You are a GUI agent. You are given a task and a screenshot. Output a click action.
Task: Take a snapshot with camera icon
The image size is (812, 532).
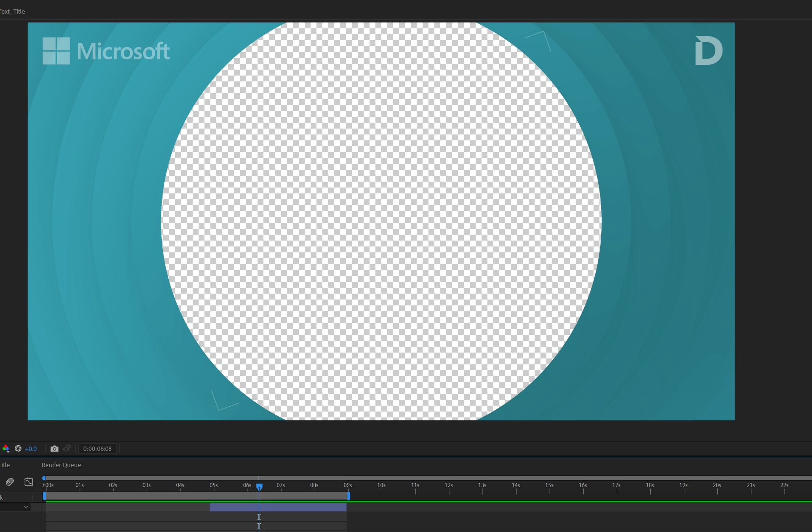pos(54,448)
